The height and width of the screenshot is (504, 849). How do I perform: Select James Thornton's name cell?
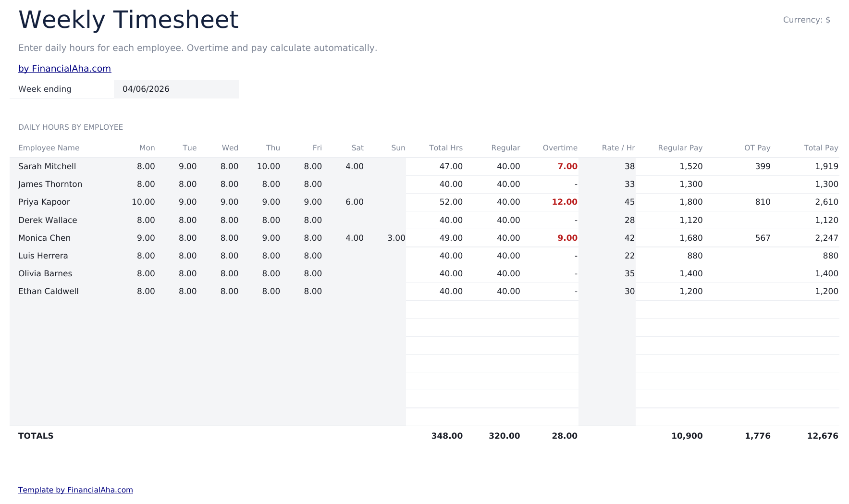click(50, 184)
